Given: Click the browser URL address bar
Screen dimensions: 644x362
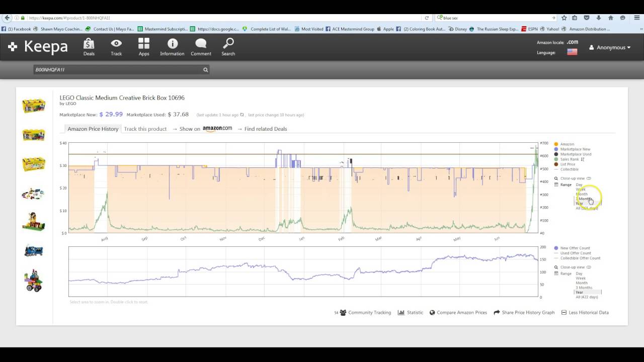Looking at the screenshot, I should 224,18.
